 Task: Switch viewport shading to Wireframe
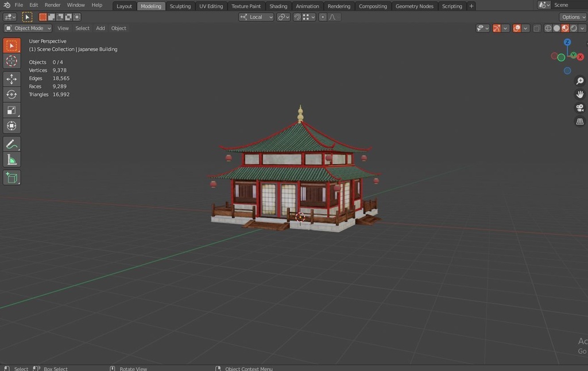[548, 28]
